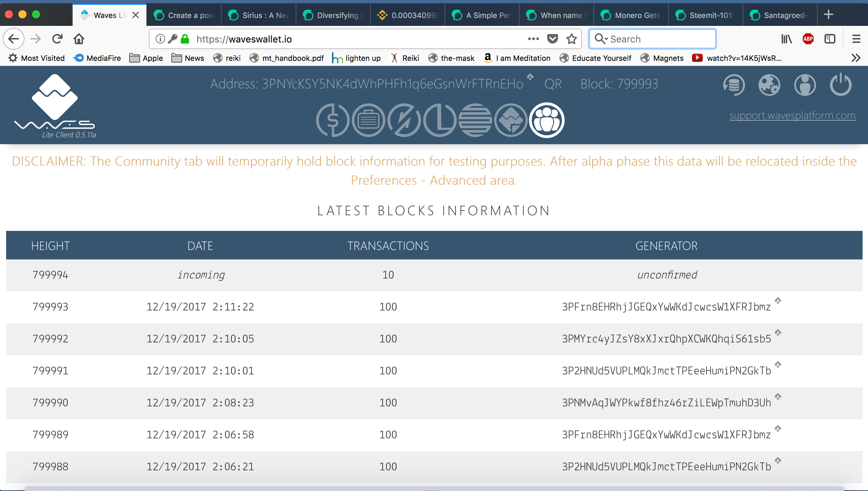Open the Library bookshelf icon
The image size is (868, 491).
tap(786, 39)
